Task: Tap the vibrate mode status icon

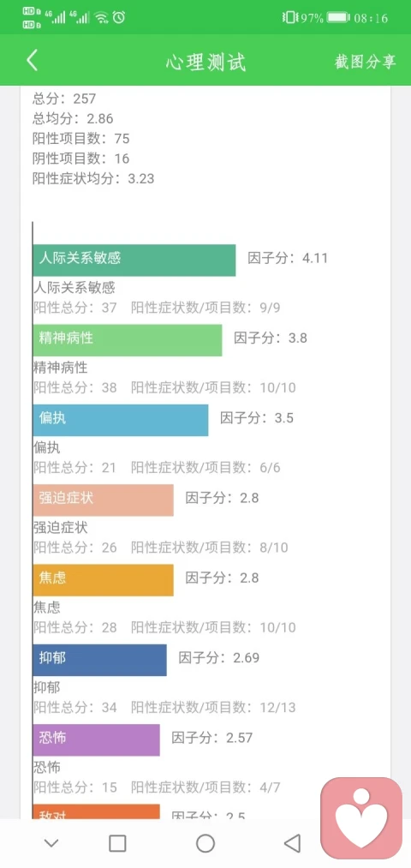Action: click(x=289, y=18)
